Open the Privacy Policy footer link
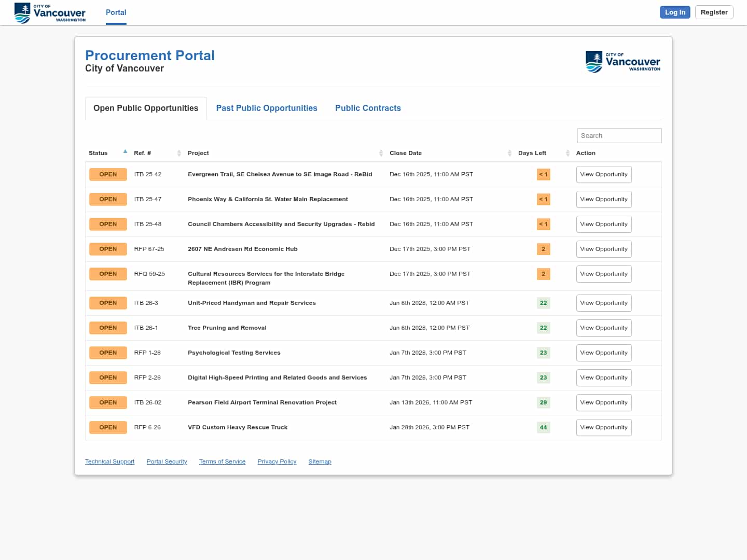This screenshot has width=747, height=560. tap(276, 461)
